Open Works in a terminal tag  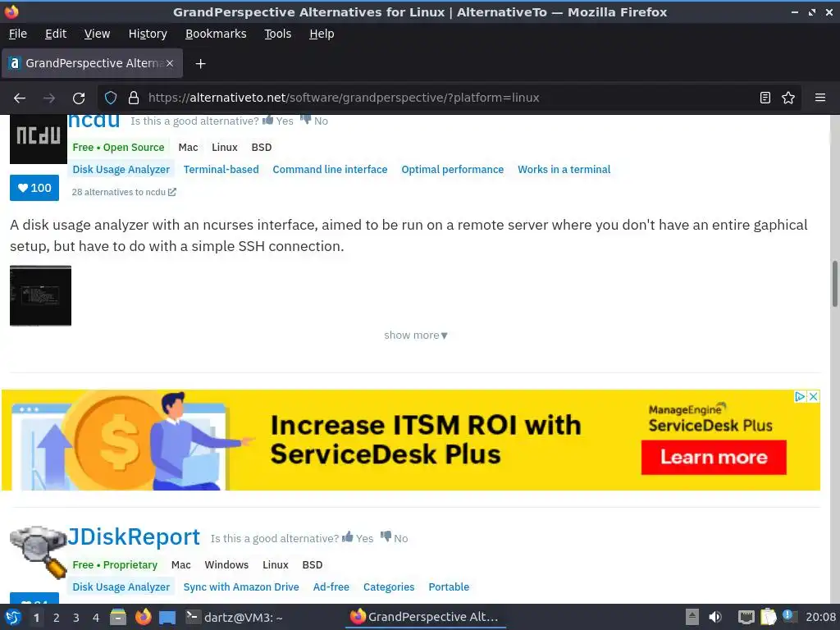point(564,169)
